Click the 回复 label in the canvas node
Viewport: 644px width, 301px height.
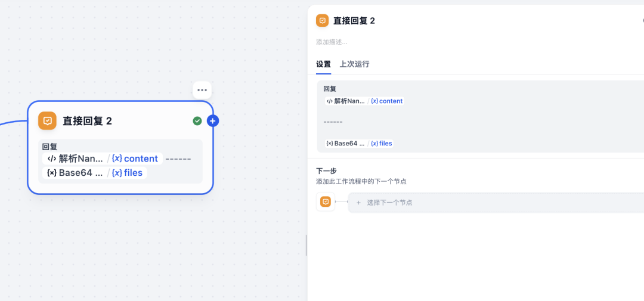point(49,146)
